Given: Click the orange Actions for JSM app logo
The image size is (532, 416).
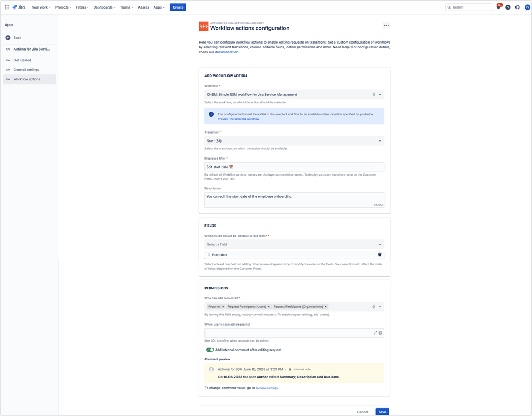Looking at the screenshot, I should click(x=203, y=26).
